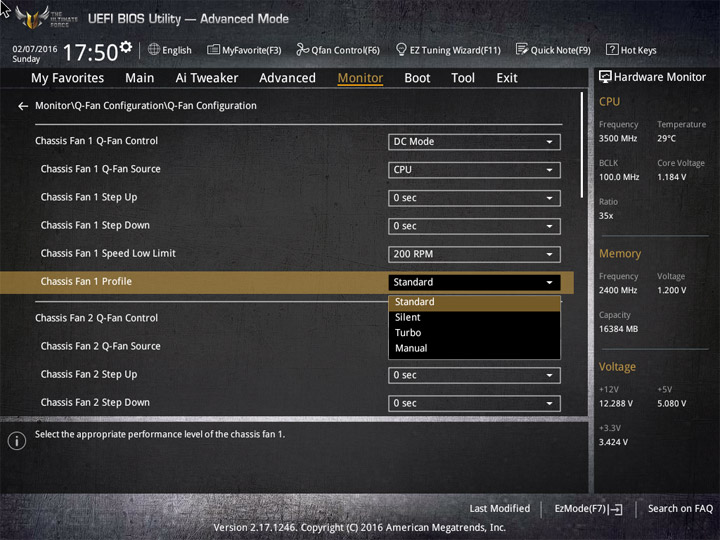Select Silent in the profile list
Screen dimensions: 720x540
pyautogui.click(x=474, y=317)
